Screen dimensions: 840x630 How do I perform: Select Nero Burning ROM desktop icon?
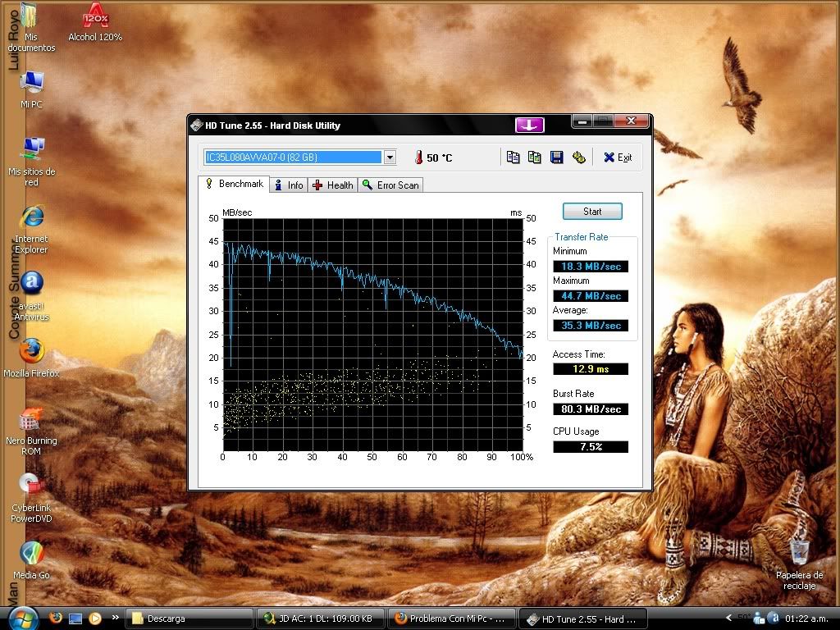[31, 431]
